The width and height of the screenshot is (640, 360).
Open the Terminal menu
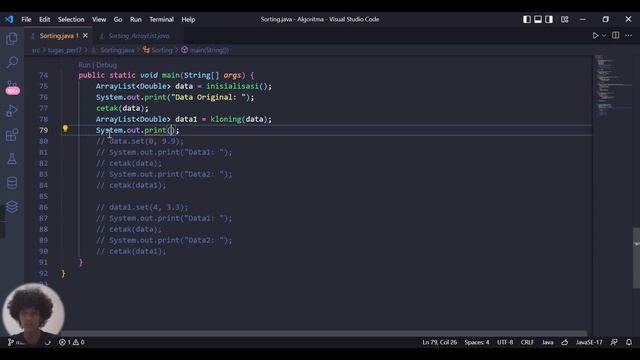[161, 19]
